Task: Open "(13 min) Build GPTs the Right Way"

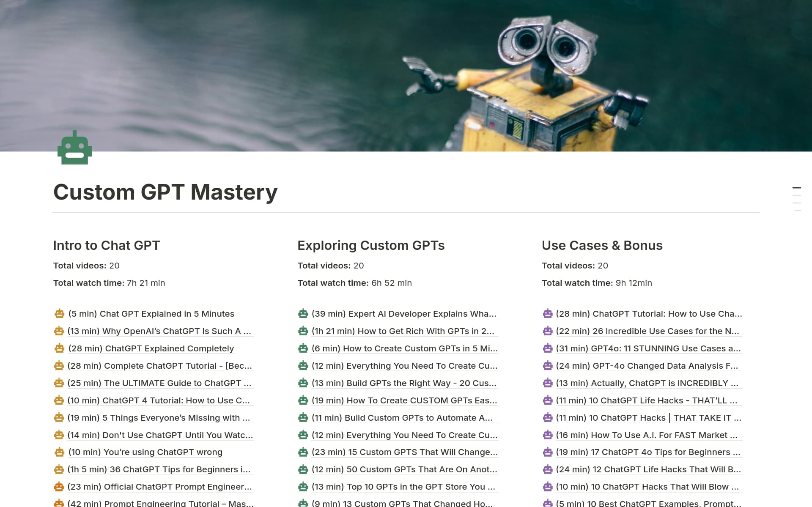Action: coord(405,383)
